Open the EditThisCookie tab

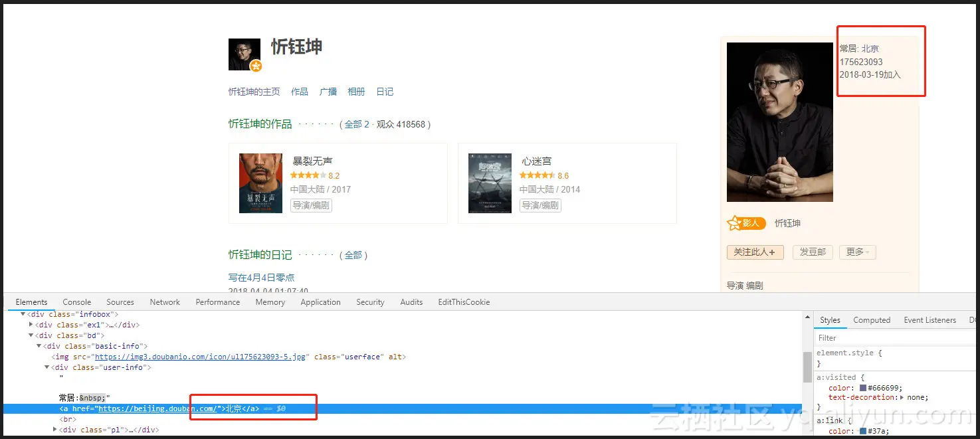pos(464,302)
